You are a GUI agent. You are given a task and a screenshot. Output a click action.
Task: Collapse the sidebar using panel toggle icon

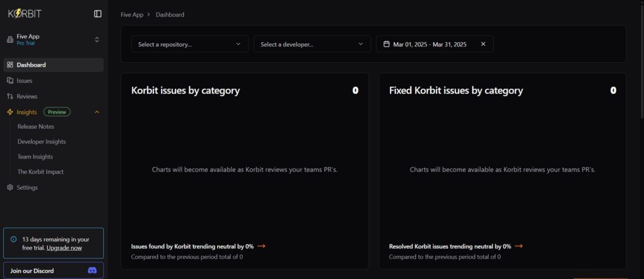coord(97,14)
